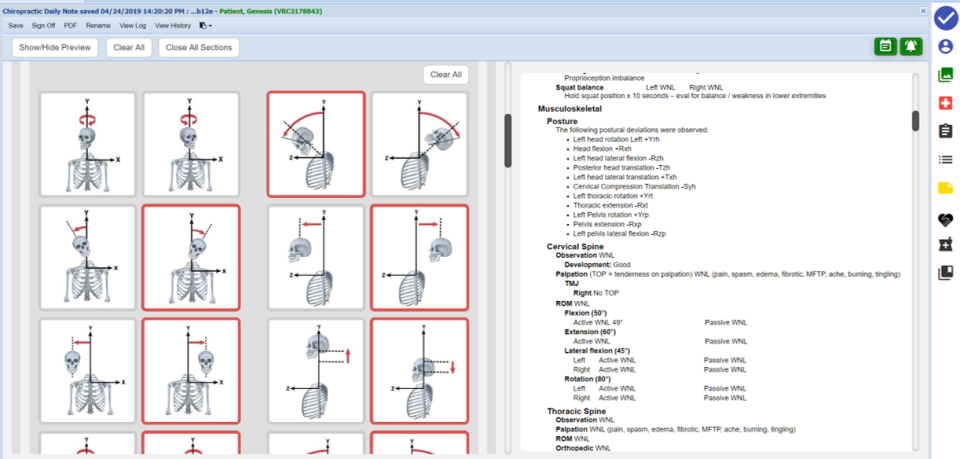The image size is (960, 459).
Task: Click Rename in the menu bar
Action: pos(98,26)
